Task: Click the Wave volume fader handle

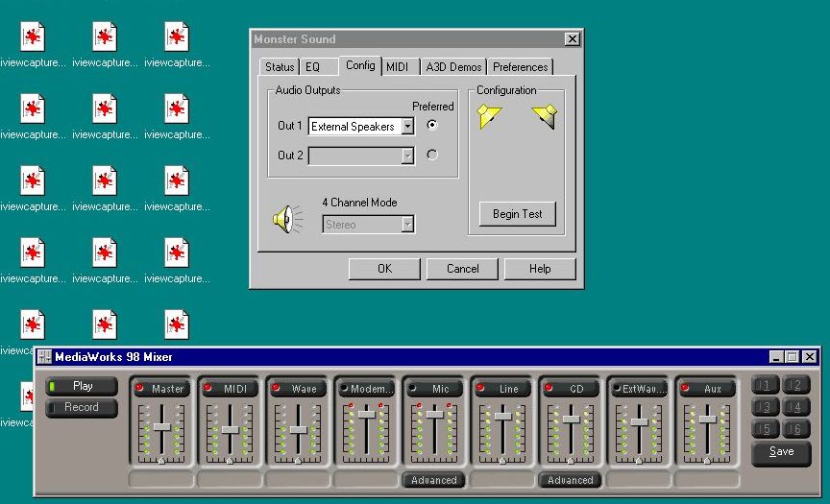Action: point(299,430)
